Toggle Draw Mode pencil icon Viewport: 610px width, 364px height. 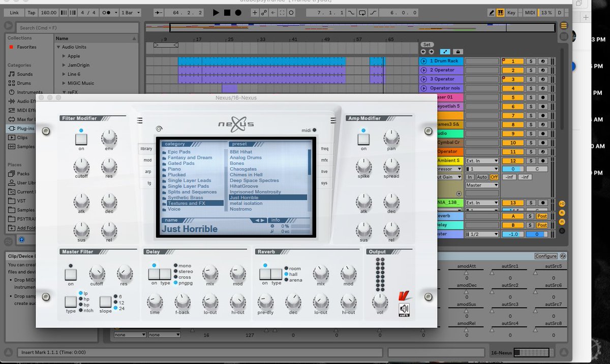pos(491,12)
